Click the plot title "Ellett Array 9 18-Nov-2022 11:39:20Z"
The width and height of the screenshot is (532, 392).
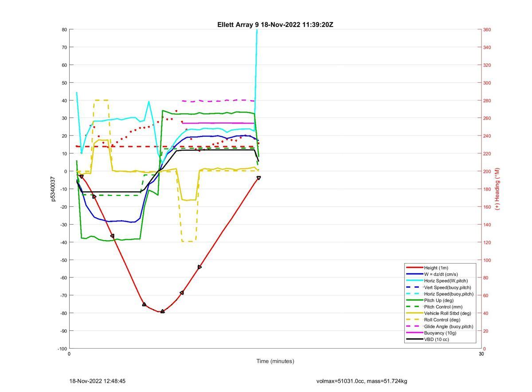275,25
